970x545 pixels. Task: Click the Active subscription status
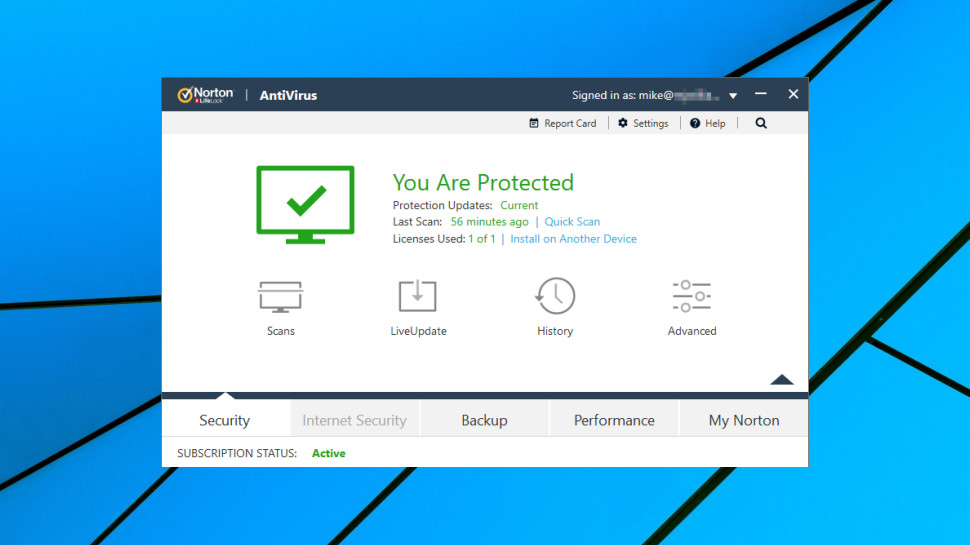[328, 453]
